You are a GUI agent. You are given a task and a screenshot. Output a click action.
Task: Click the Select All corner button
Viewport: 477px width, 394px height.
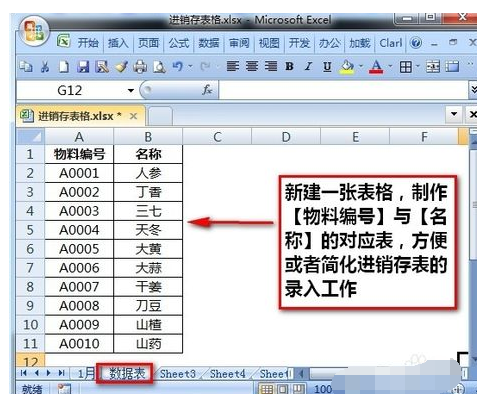click(x=30, y=137)
